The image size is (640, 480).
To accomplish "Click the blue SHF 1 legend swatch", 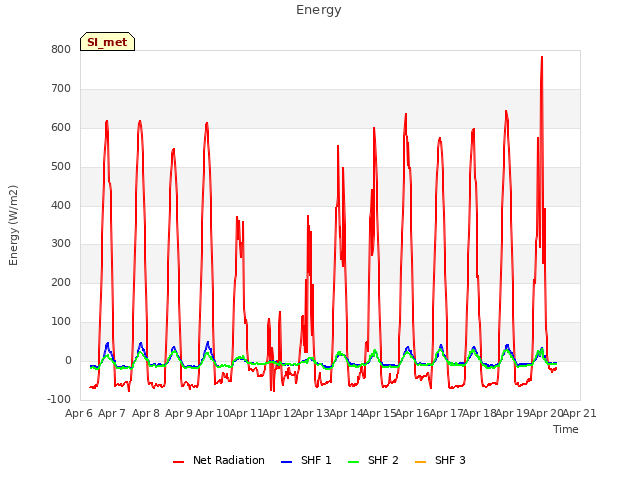I will click(x=287, y=462).
